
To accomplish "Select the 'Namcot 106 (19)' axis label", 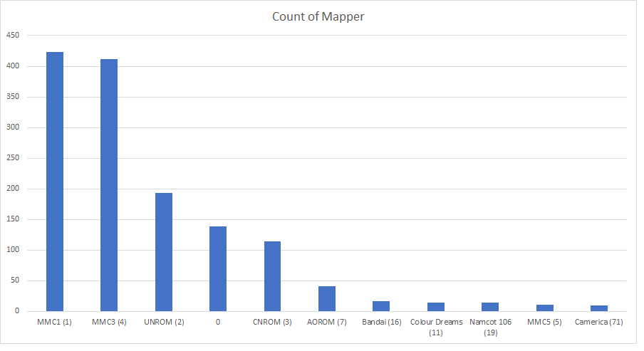I will (x=490, y=327).
